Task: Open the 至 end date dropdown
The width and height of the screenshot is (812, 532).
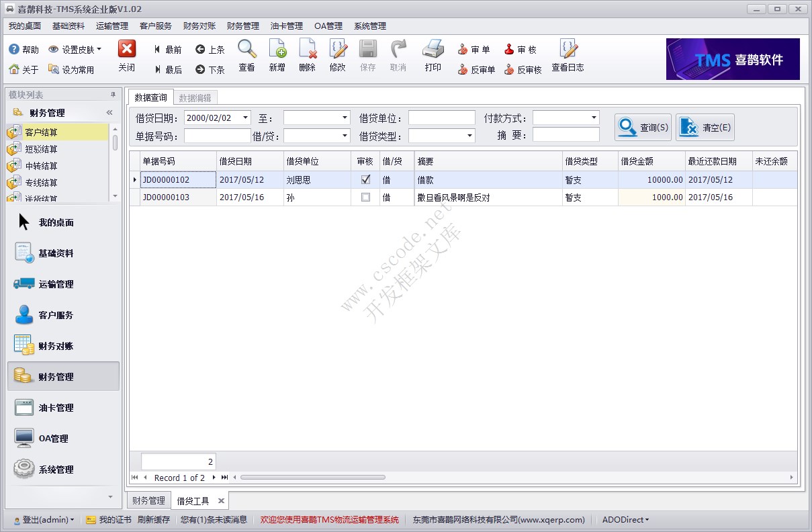Action: click(x=345, y=118)
